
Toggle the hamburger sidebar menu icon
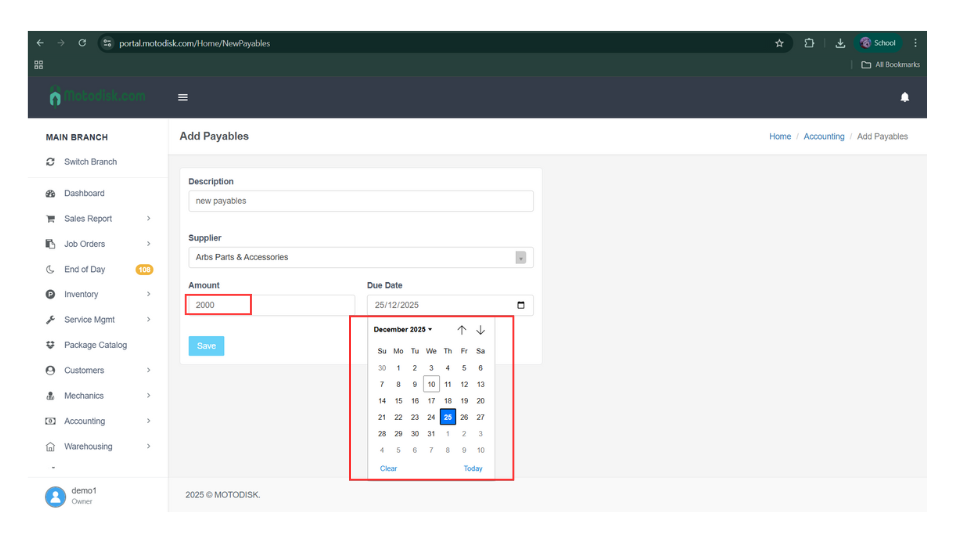click(x=183, y=97)
